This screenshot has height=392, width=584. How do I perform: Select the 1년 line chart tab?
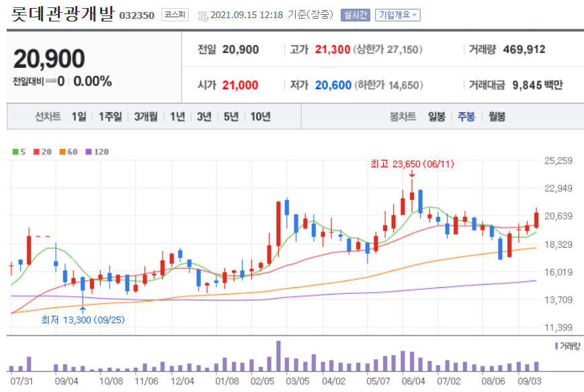click(177, 117)
